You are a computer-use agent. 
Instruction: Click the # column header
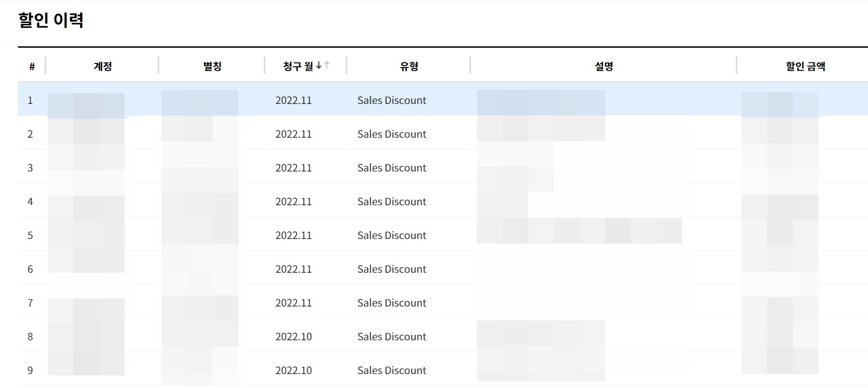pos(32,67)
